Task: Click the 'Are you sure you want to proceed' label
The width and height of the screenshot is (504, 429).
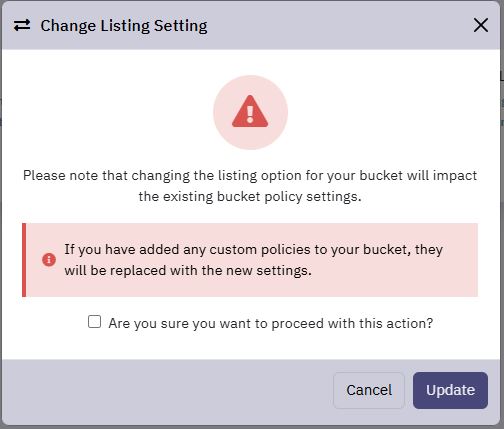Action: click(x=271, y=323)
